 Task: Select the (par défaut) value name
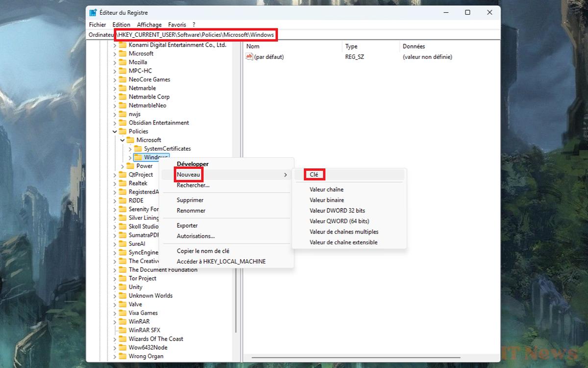[269, 57]
